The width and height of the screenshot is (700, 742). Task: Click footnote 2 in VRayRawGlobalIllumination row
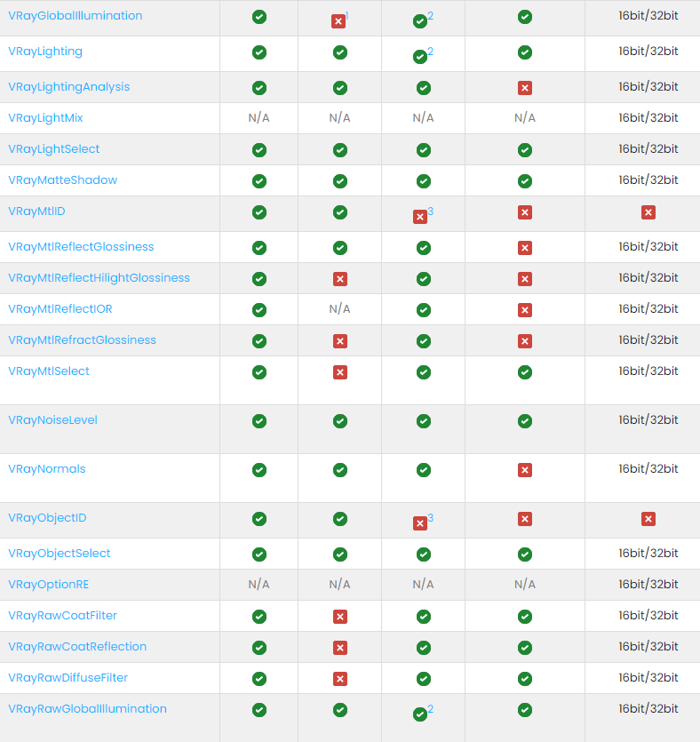431,709
